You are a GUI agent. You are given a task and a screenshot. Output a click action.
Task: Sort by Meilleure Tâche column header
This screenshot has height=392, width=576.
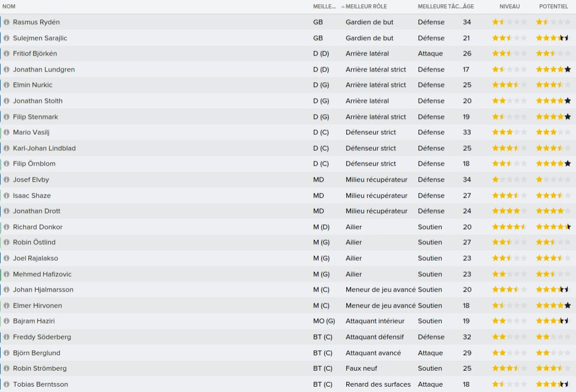[x=437, y=7]
